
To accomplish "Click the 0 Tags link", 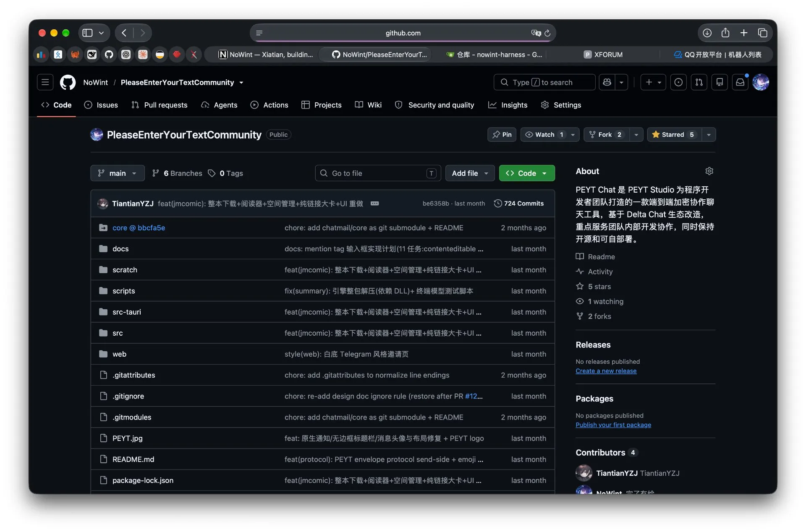I will [226, 173].
